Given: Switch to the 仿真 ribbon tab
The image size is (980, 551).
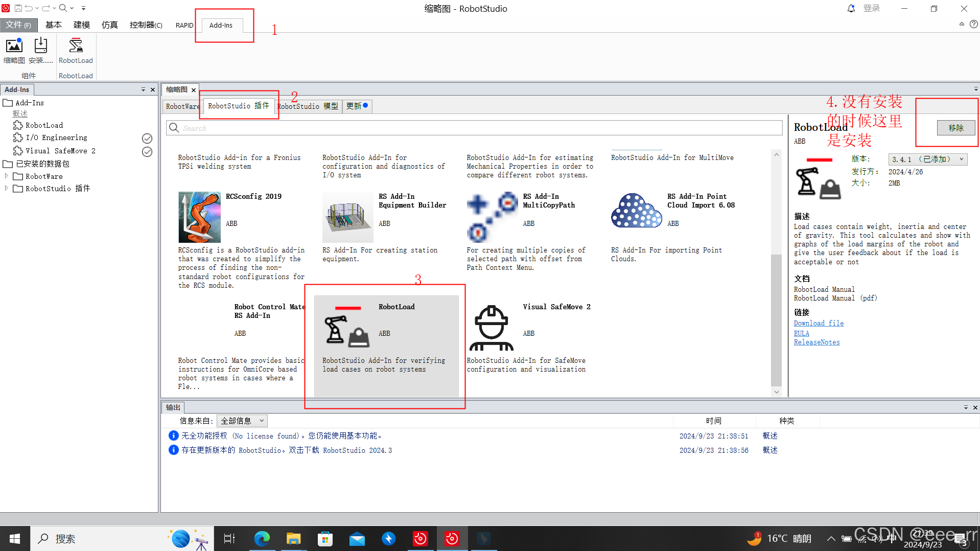Looking at the screenshot, I should pos(110,25).
